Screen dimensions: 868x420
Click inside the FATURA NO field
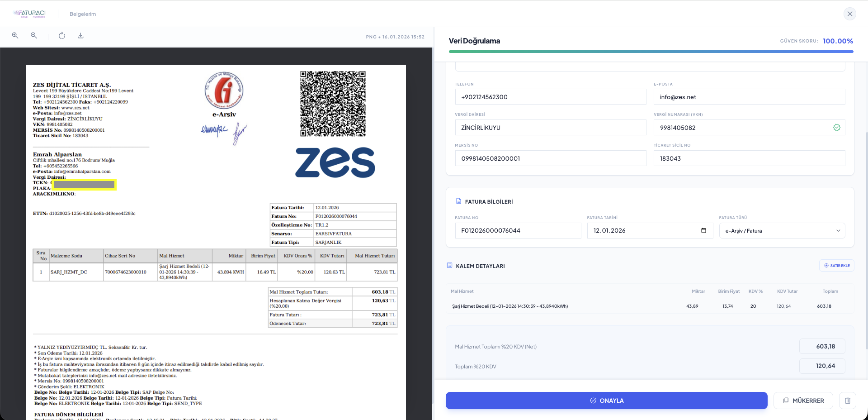[518, 231]
